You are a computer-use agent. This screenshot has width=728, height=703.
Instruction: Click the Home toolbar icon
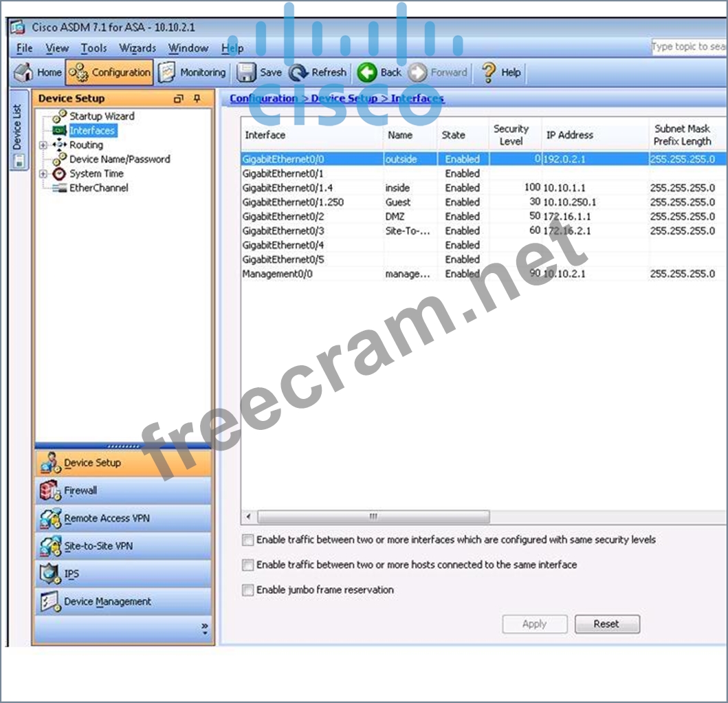coord(24,72)
